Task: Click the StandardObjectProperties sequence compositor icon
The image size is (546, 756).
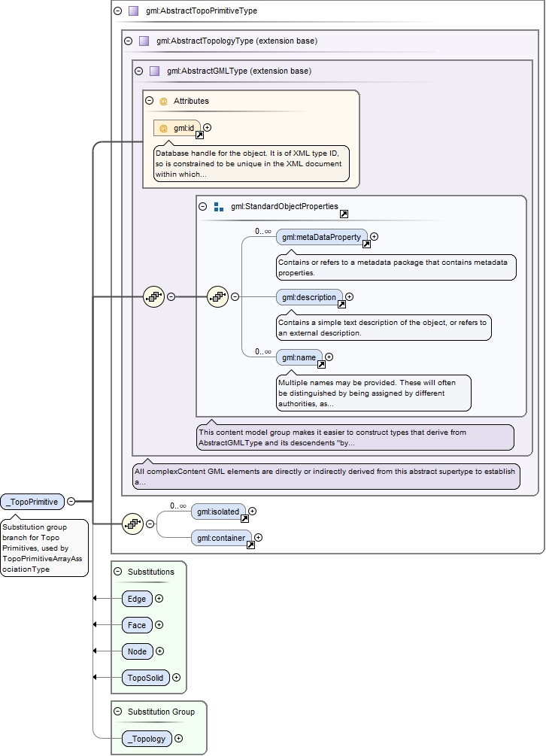Action: coord(218,297)
